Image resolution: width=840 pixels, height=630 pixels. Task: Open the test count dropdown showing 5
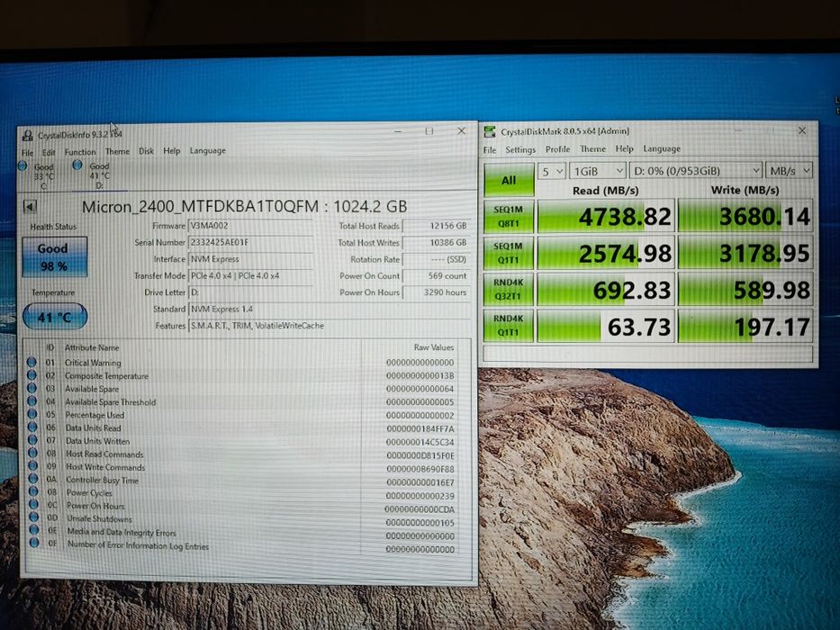tap(552, 171)
